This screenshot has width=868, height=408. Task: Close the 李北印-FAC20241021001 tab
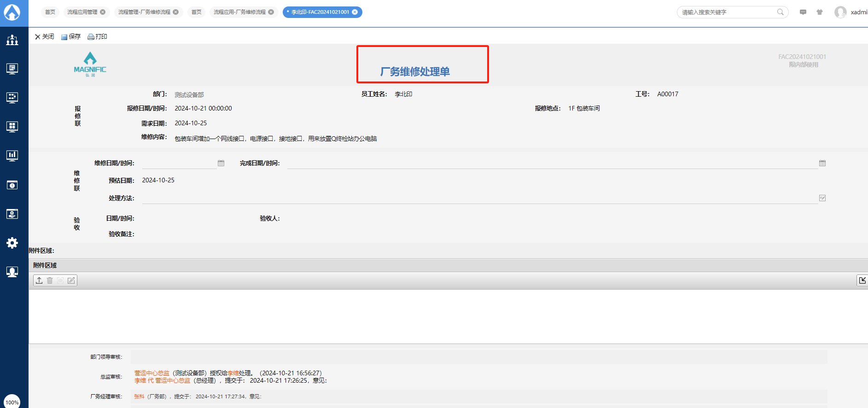(x=355, y=12)
